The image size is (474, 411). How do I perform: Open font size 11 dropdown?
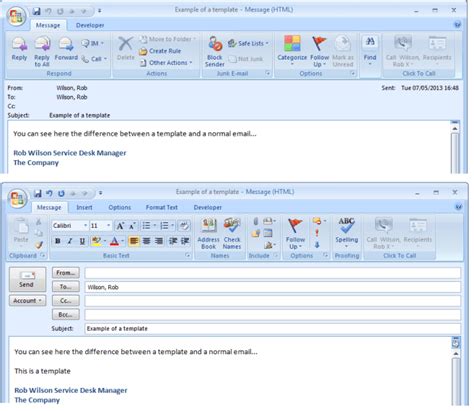(108, 226)
